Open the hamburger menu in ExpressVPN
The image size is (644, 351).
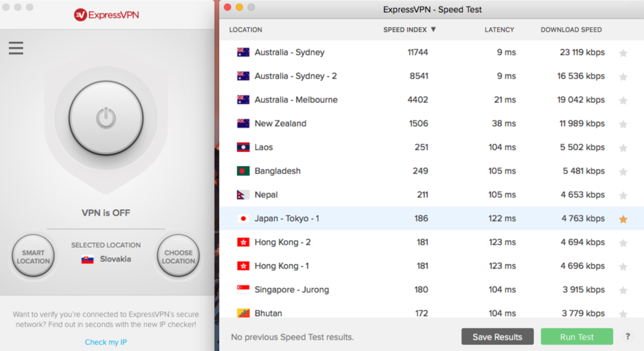16,48
